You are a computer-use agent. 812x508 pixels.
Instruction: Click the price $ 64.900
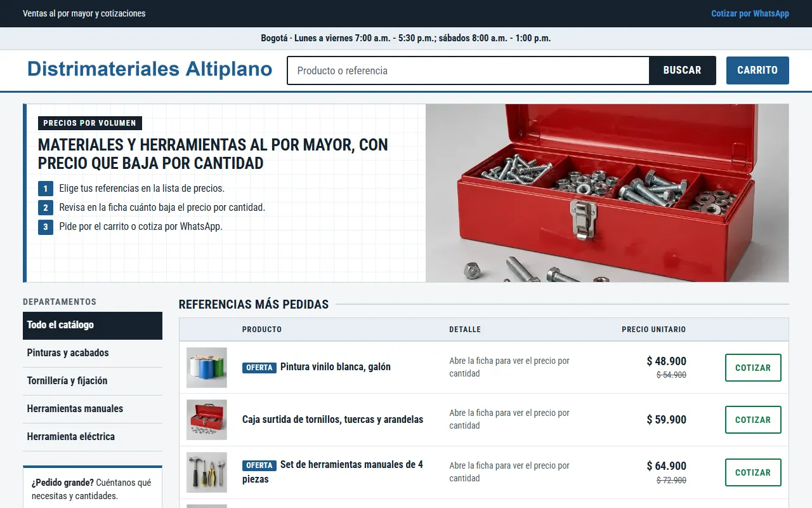tap(666, 466)
